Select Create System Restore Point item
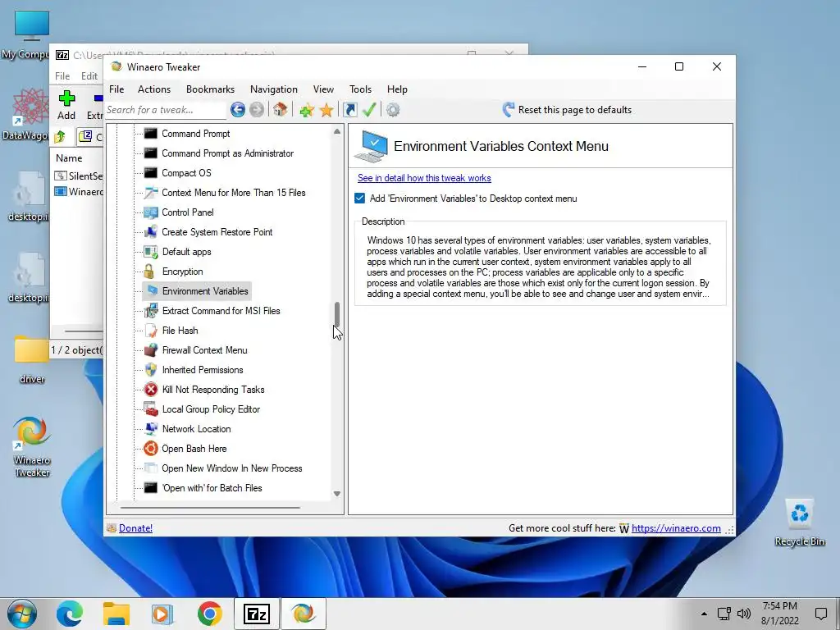Viewport: 840px width, 630px height. (217, 232)
